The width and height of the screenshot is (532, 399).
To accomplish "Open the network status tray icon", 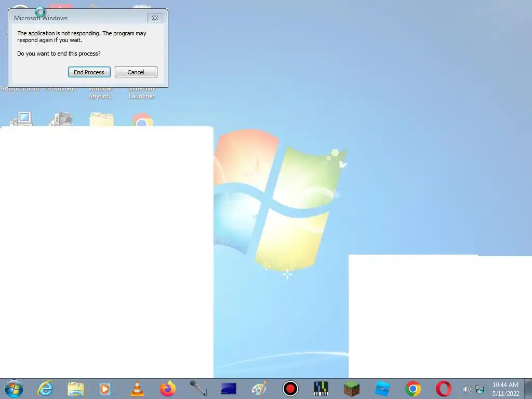I will 480,389.
